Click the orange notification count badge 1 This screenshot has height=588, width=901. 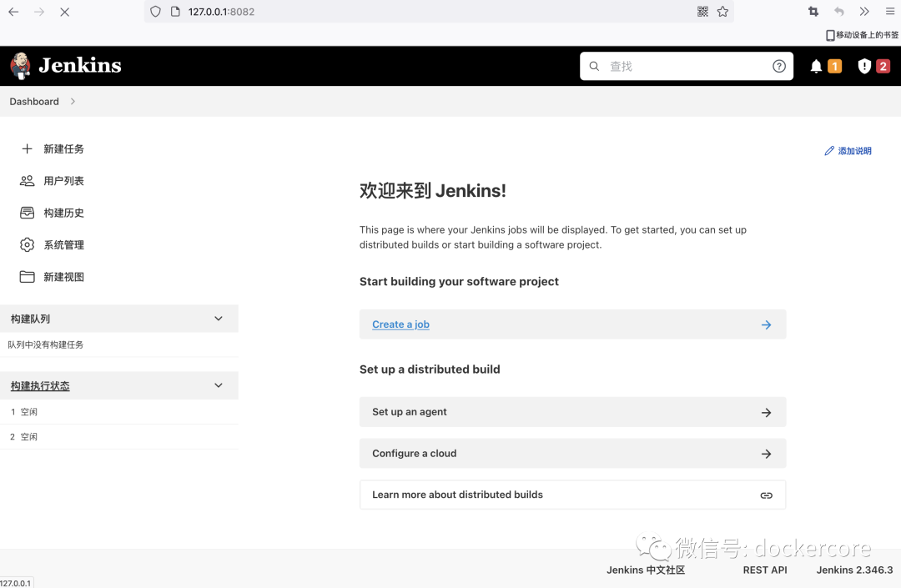point(834,66)
